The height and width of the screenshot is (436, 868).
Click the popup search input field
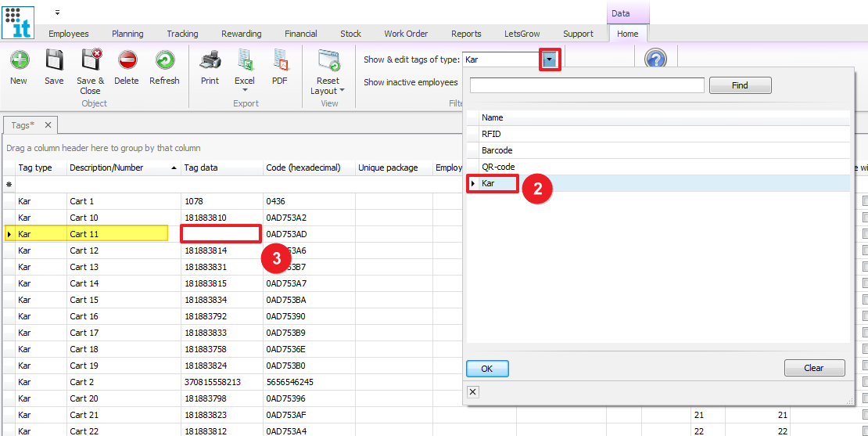point(586,85)
